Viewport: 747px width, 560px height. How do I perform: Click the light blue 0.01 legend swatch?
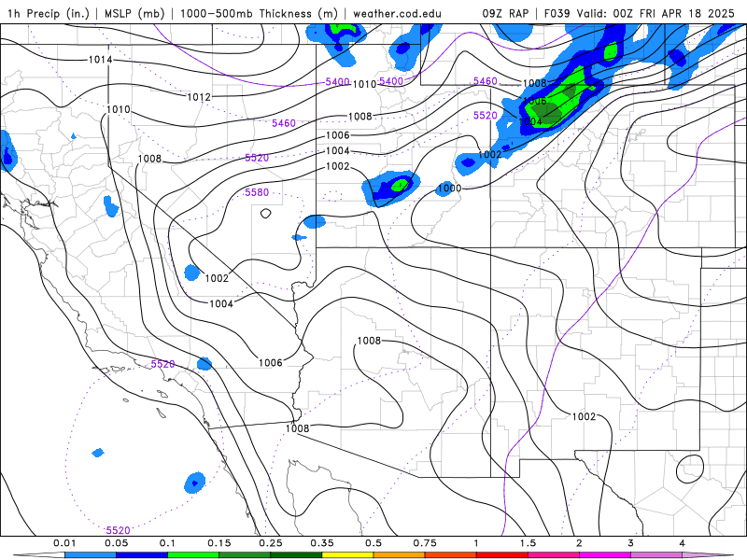[x=91, y=555]
